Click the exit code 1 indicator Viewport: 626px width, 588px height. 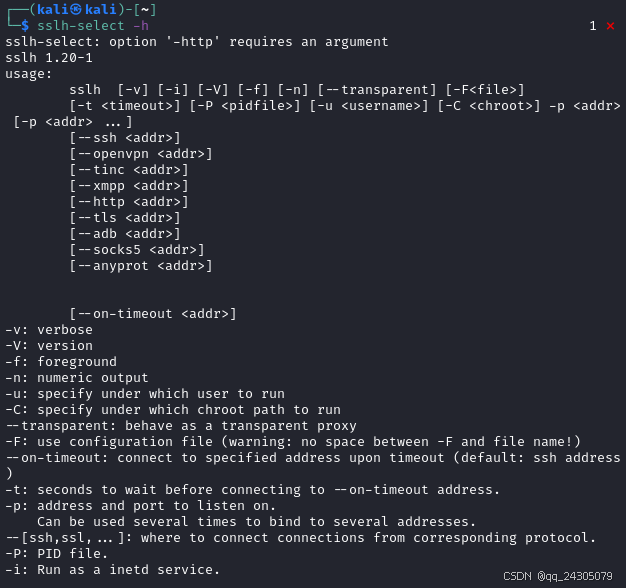click(x=593, y=26)
